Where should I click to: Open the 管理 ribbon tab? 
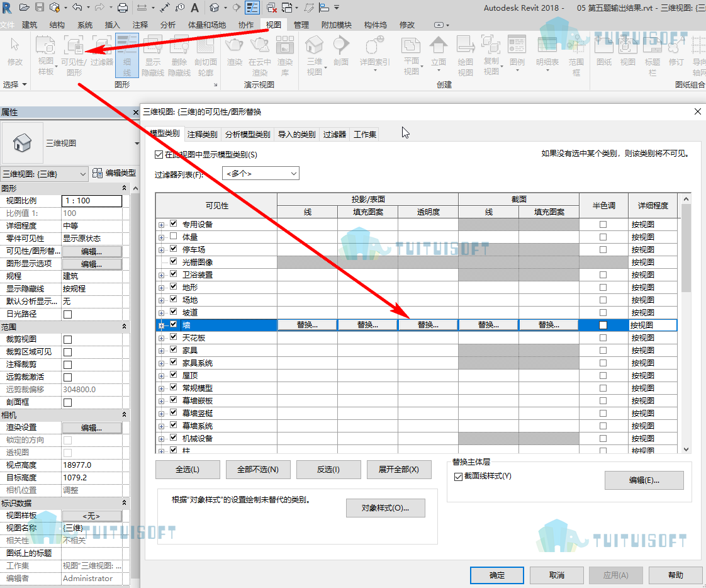pyautogui.click(x=301, y=25)
